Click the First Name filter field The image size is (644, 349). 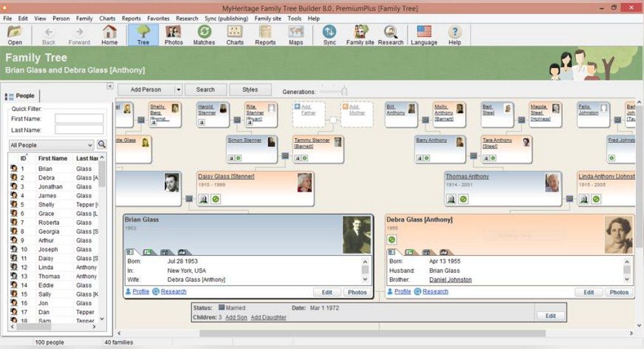[x=79, y=119]
